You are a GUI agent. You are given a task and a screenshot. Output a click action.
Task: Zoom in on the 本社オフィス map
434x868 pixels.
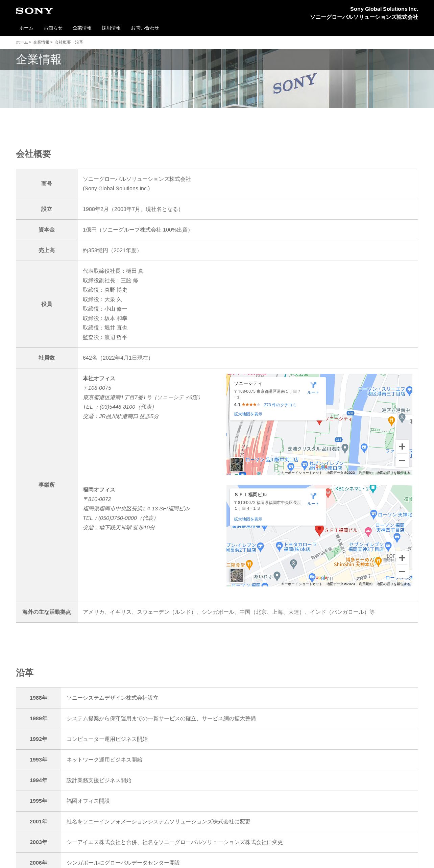point(402,447)
